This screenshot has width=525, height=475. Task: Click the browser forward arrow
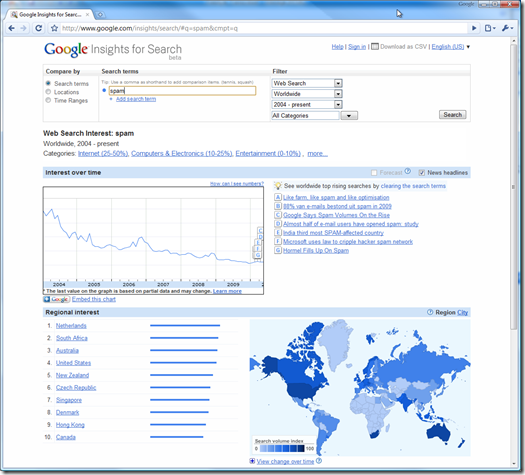23,28
